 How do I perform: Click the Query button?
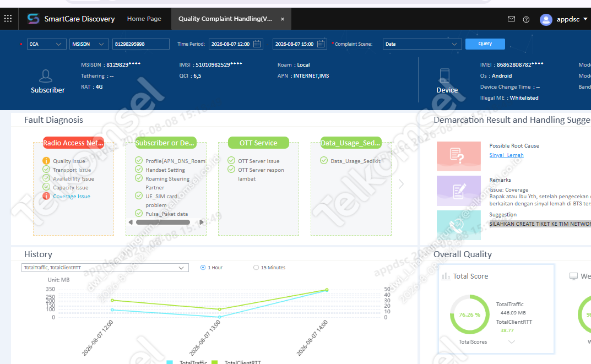click(x=485, y=44)
